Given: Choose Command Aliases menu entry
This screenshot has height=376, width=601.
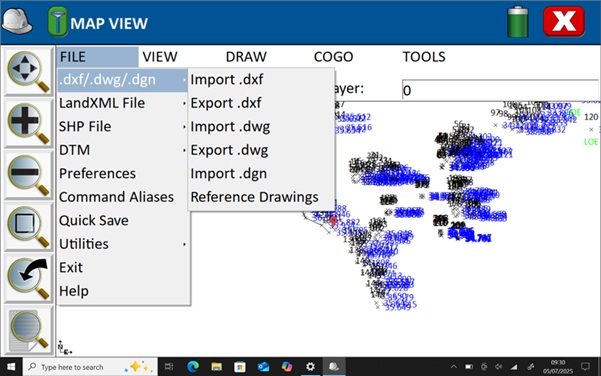Looking at the screenshot, I should point(123,197).
